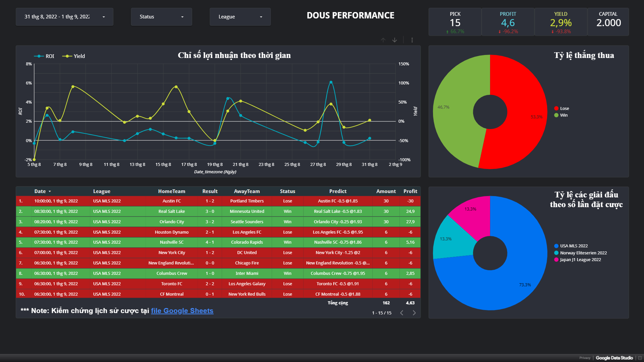Sort table by League column header
The image size is (644, 362).
[102, 191]
